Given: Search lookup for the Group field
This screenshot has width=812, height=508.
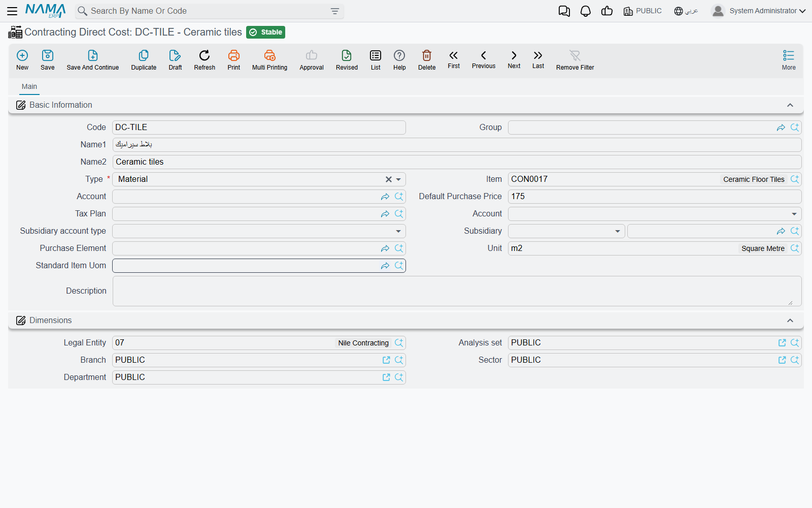Looking at the screenshot, I should point(795,128).
